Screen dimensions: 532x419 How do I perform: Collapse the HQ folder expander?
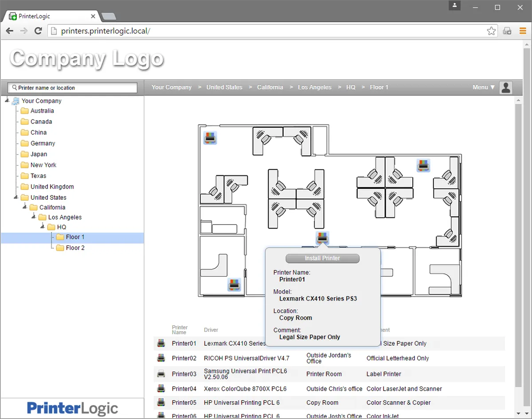pyautogui.click(x=42, y=227)
